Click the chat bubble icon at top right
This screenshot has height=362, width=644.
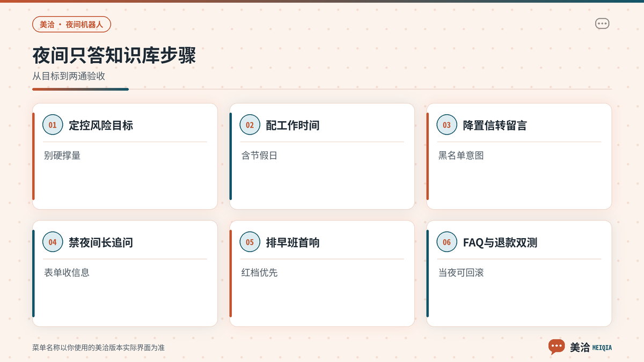tap(602, 24)
